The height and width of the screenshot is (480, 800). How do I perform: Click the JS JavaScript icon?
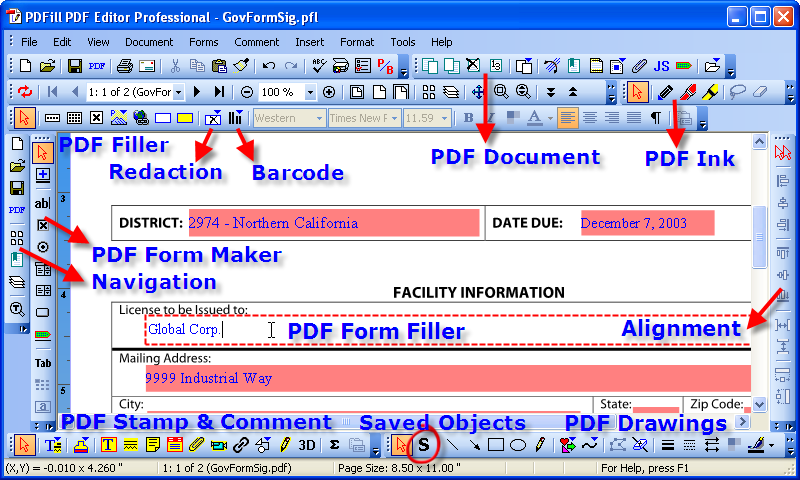(x=661, y=66)
